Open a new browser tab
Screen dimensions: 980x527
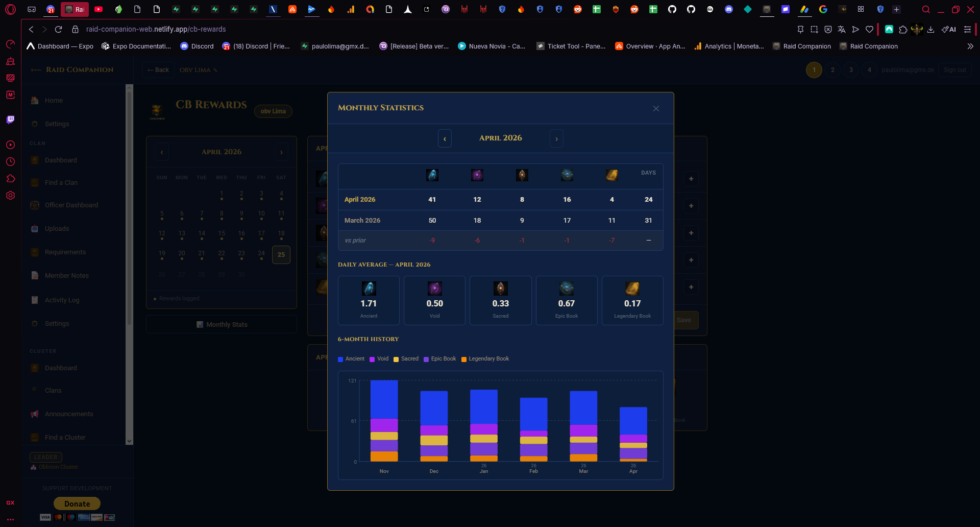(896, 9)
